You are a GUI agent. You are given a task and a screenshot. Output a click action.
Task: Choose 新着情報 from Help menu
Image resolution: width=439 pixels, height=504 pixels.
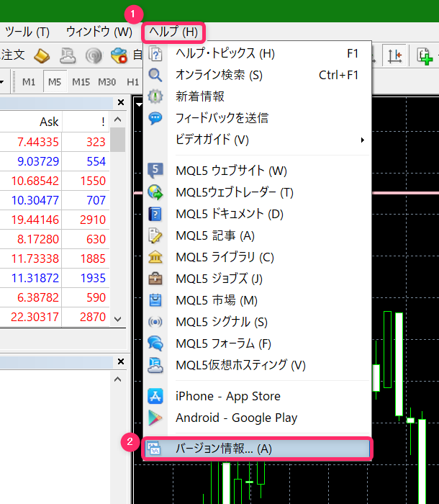coord(257,96)
